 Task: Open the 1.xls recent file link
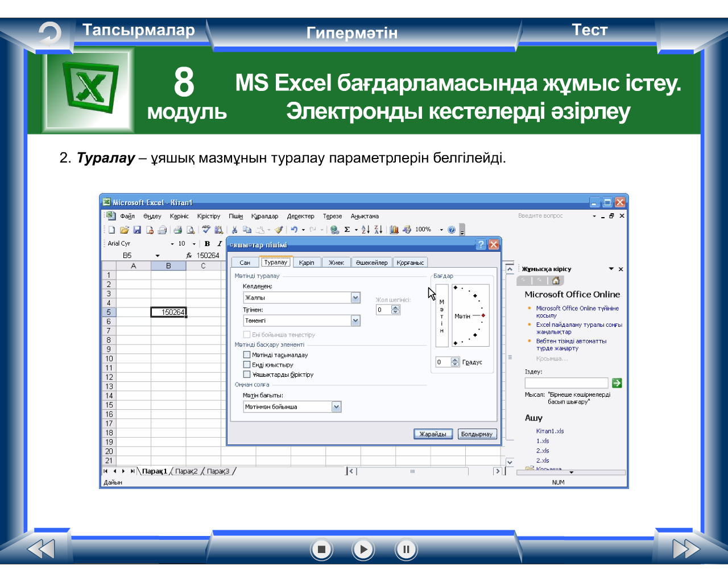tap(543, 440)
